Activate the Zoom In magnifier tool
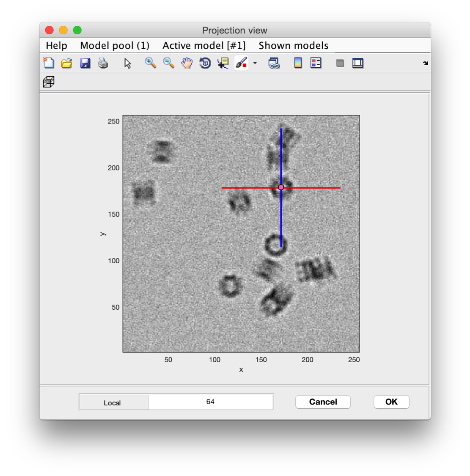 pyautogui.click(x=150, y=63)
